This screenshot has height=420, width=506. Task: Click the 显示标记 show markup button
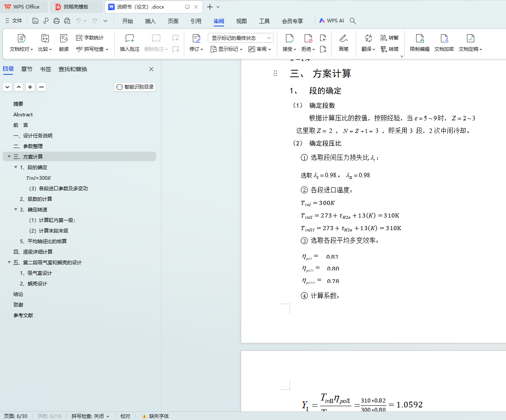click(226, 49)
